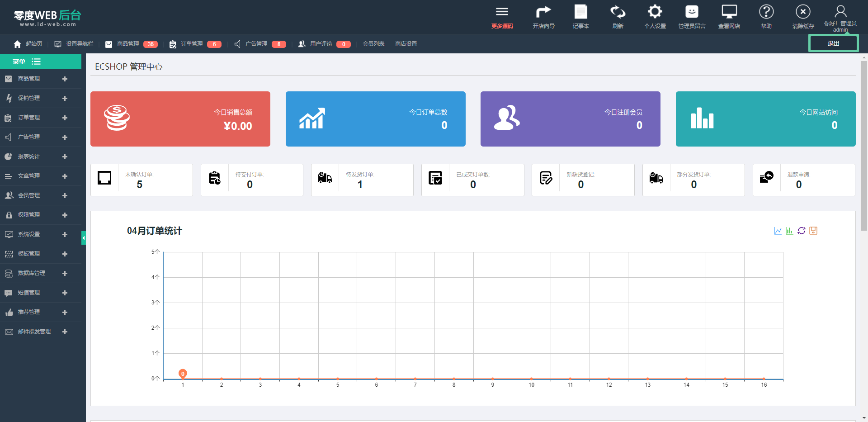Click the ¥0.00 sales total value
The image size is (868, 422).
(x=238, y=126)
